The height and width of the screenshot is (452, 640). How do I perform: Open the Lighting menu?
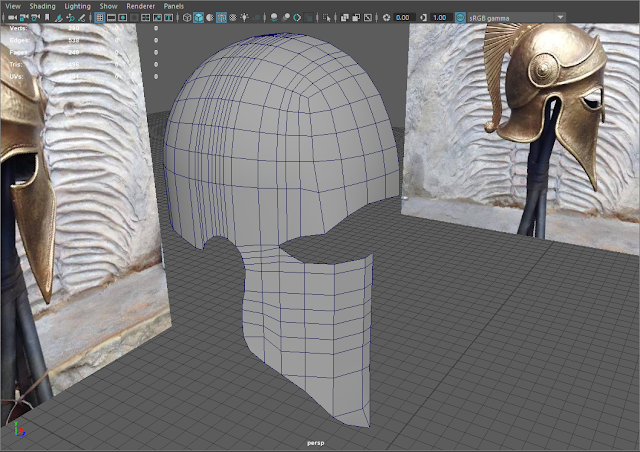point(78,6)
